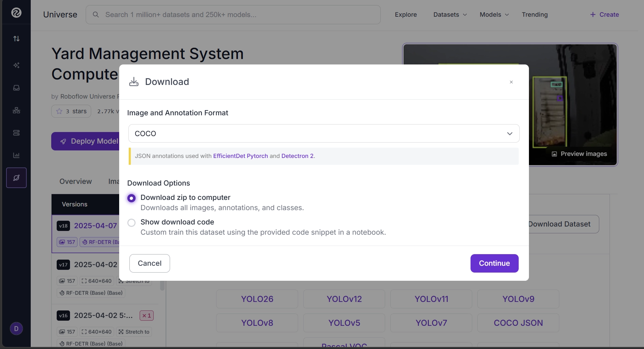
Task: Click the Deploy Model button
Action: [x=85, y=141]
